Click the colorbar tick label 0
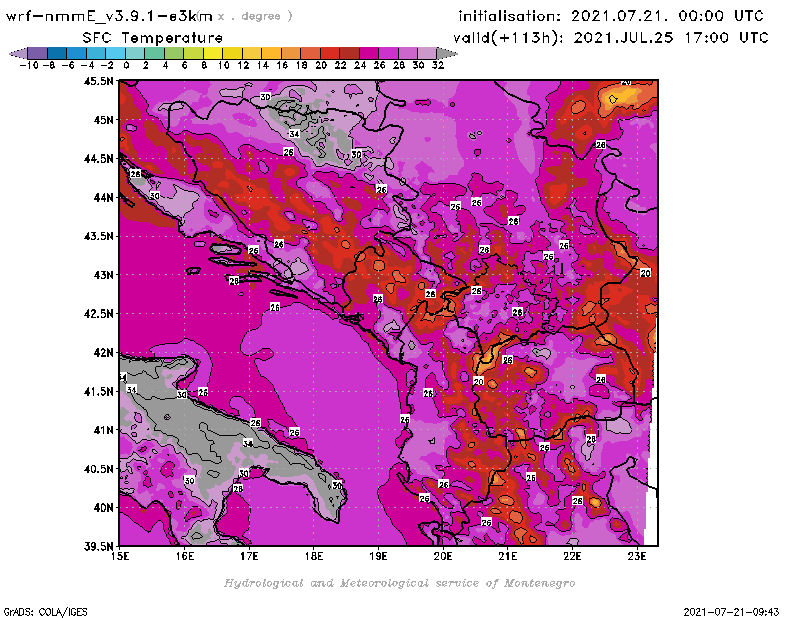Viewport: 800px width, 618px height. coord(126,65)
